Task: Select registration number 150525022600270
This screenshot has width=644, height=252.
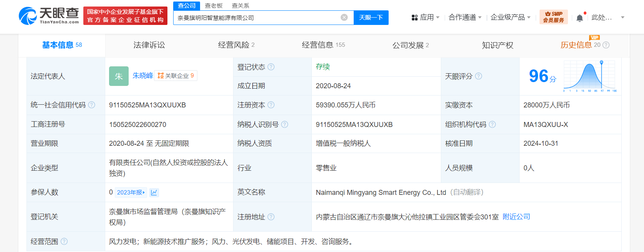Action: tap(137, 125)
